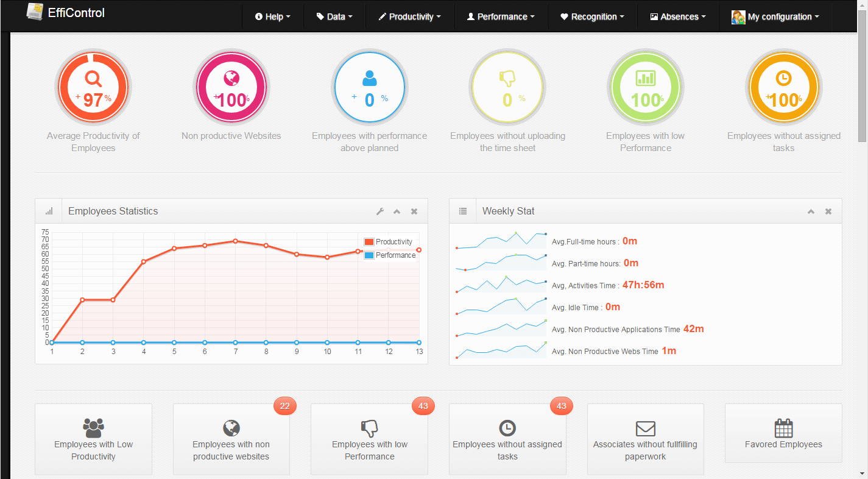Open Associates without fullfilling paperwork tile
The width and height of the screenshot is (868, 479).
pyautogui.click(x=645, y=439)
